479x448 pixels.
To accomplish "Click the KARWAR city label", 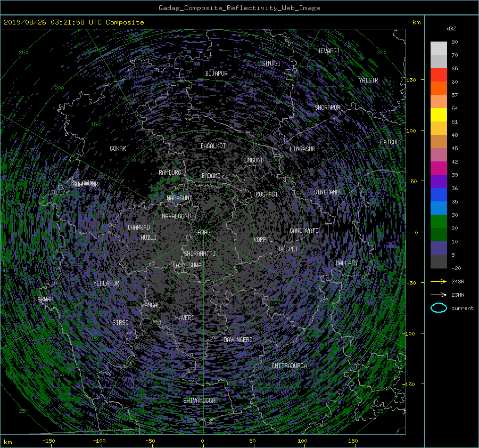I will [x=44, y=299].
